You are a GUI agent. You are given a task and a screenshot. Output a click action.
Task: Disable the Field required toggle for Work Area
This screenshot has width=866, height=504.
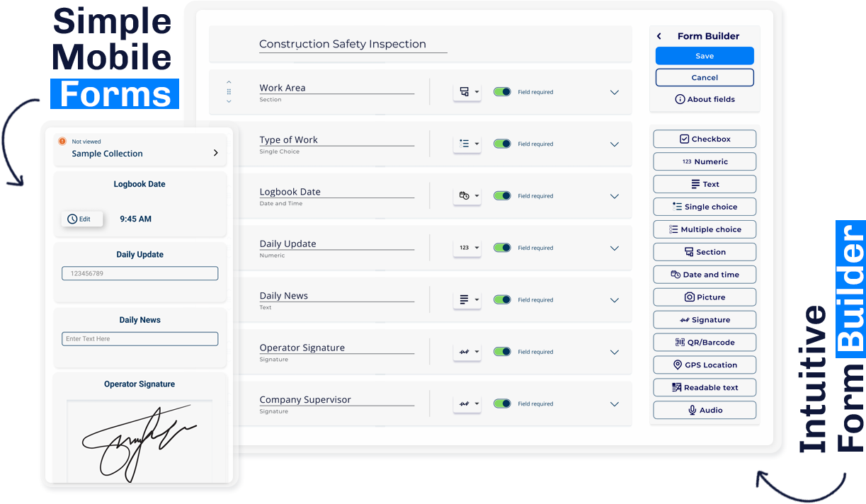tap(503, 91)
